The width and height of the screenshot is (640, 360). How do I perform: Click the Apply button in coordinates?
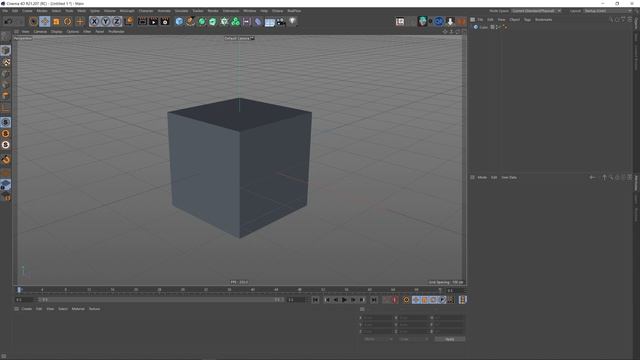click(x=450, y=339)
